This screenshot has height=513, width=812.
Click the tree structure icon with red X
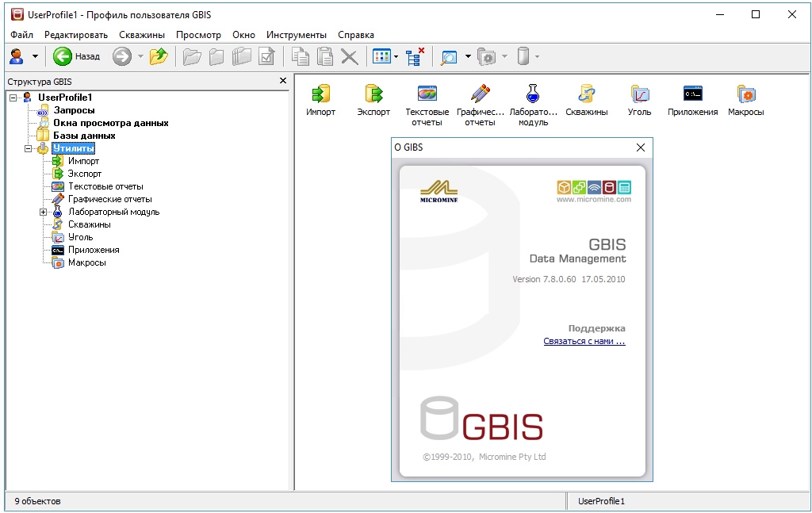tap(414, 56)
